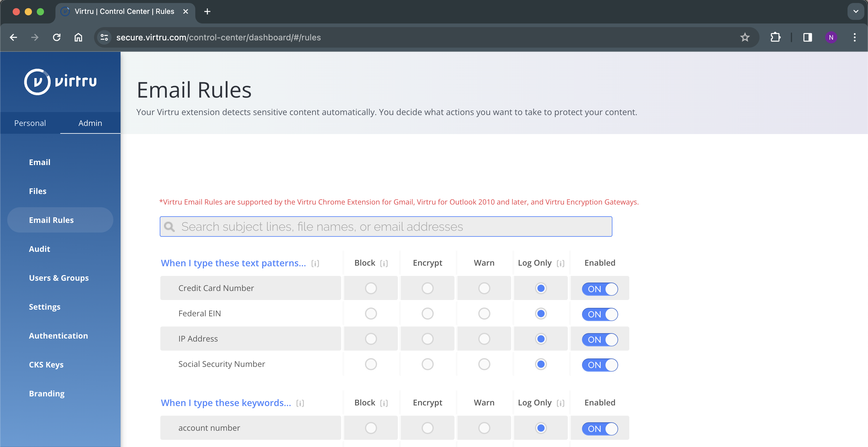The height and width of the screenshot is (447, 868).
Task: Select Warn for Social Security Number
Action: point(484,364)
